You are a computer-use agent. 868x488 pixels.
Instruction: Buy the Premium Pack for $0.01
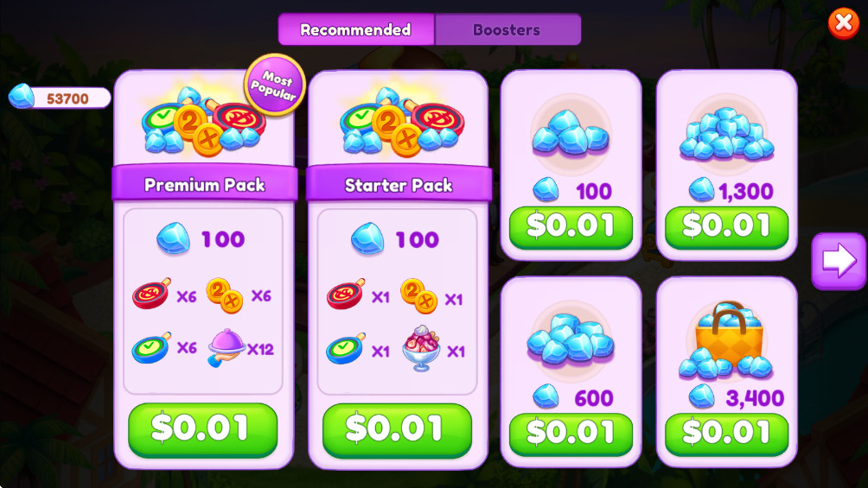[x=202, y=428]
